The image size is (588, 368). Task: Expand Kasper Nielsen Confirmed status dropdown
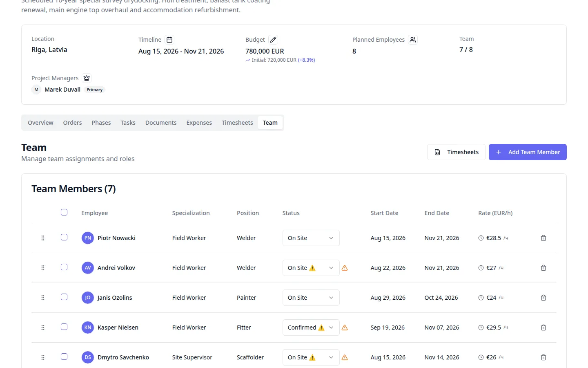[x=311, y=328]
